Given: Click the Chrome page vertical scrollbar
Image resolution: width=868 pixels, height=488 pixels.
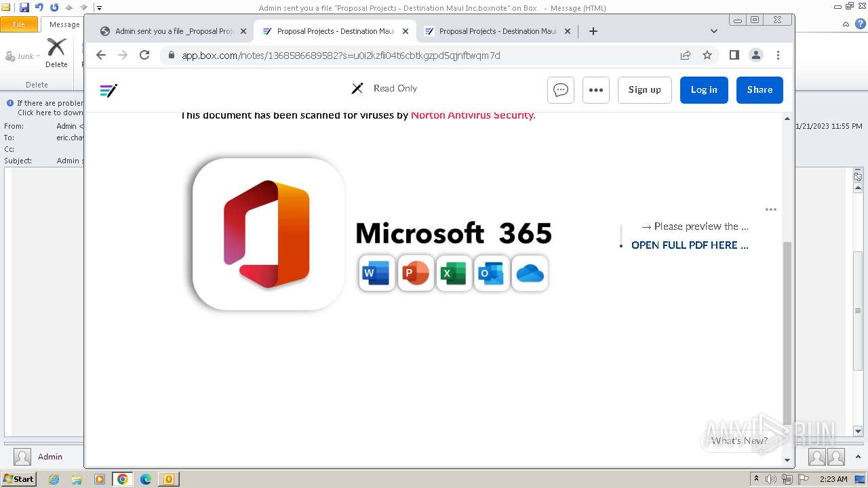Looking at the screenshot, I should pos(787,332).
